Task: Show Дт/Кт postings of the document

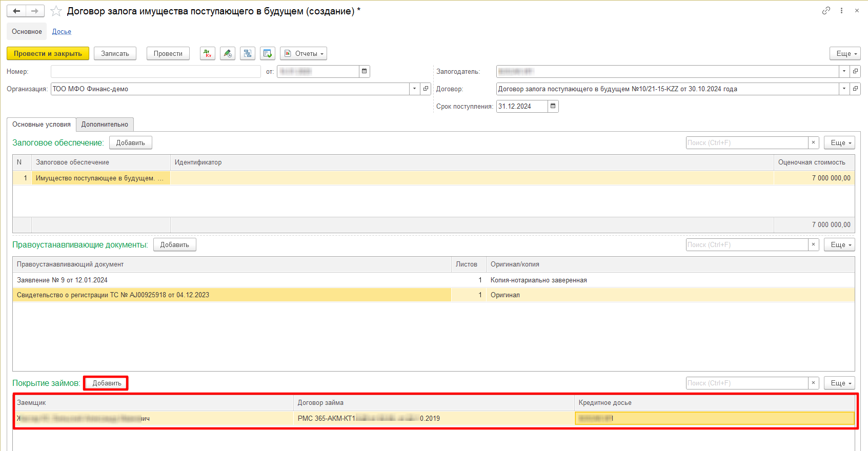Action: tap(208, 53)
